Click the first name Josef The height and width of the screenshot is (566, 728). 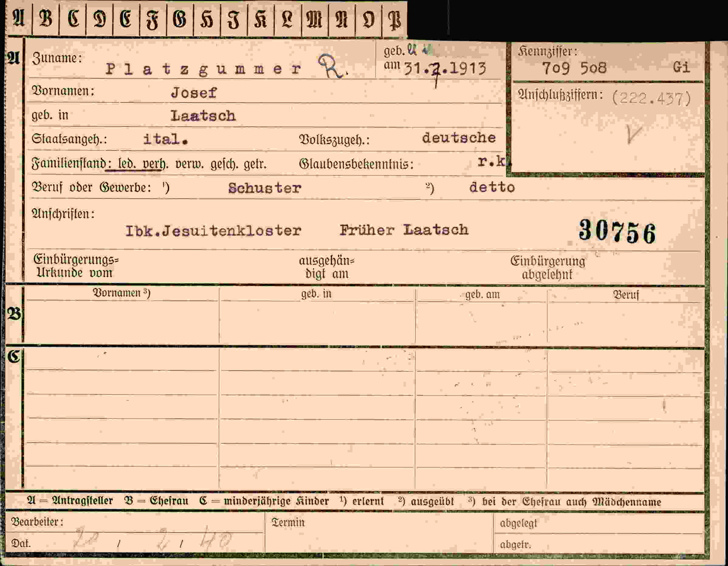pyautogui.click(x=194, y=93)
